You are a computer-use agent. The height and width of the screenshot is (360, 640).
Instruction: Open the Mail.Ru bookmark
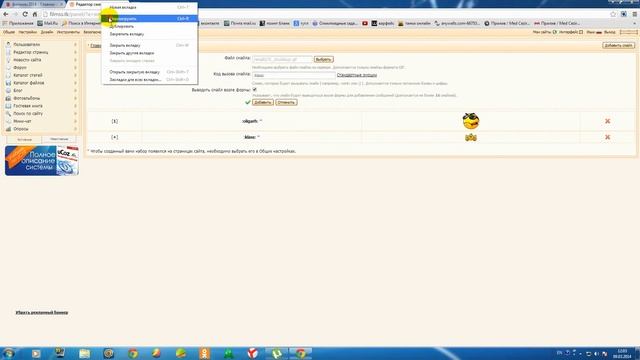(x=48, y=23)
